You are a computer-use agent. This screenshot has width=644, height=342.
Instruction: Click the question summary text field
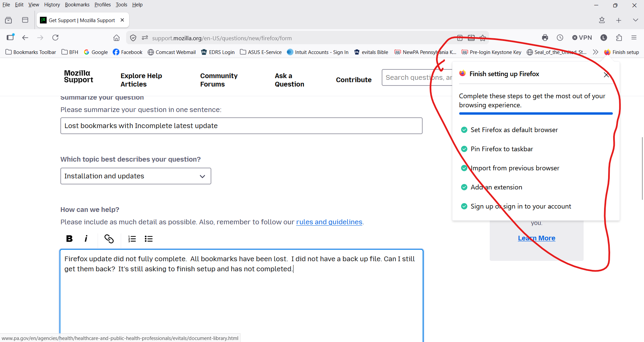click(241, 126)
